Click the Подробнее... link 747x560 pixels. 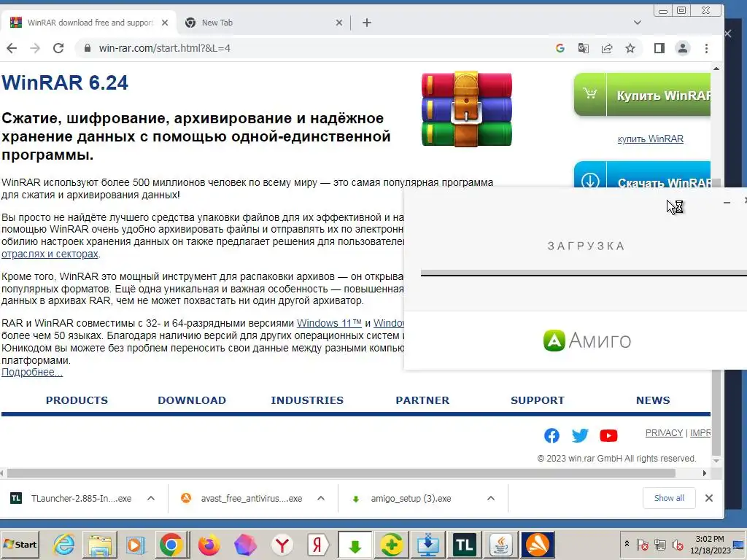click(x=32, y=372)
